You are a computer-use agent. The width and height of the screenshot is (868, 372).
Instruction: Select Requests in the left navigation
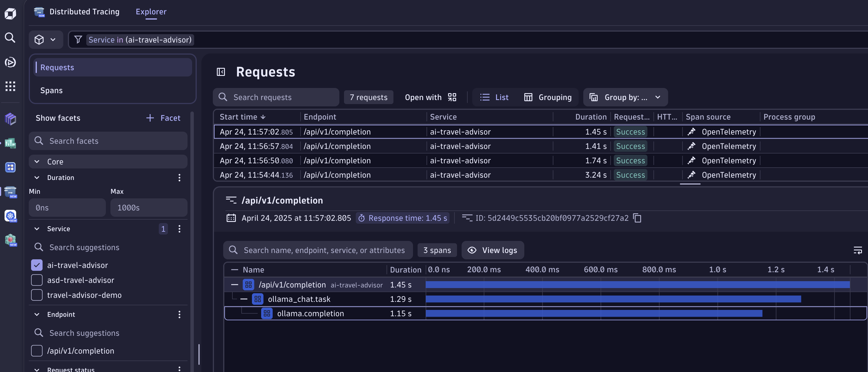coord(113,67)
